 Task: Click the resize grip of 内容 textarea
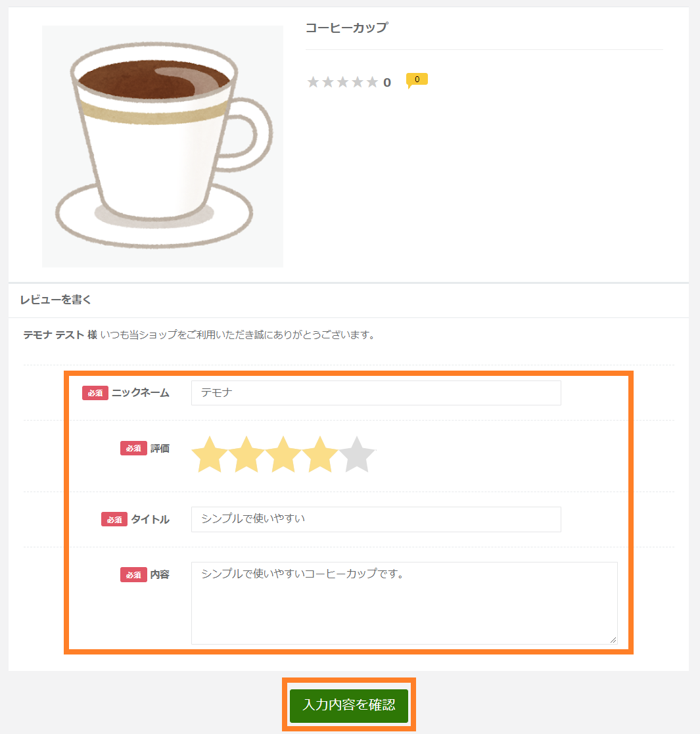(613, 639)
